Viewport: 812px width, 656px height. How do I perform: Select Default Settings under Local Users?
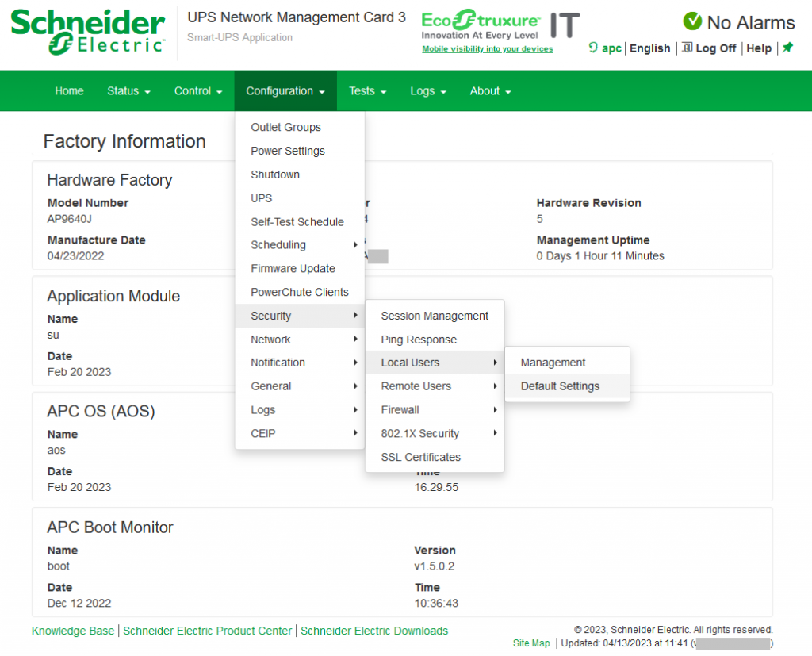click(568, 386)
